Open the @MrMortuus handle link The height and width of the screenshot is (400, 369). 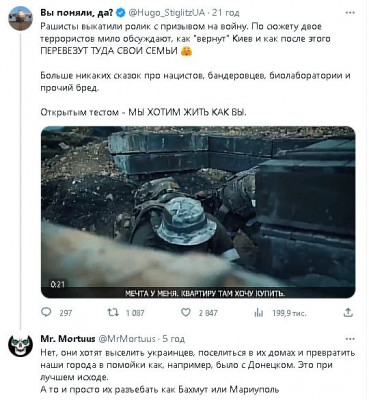127,339
